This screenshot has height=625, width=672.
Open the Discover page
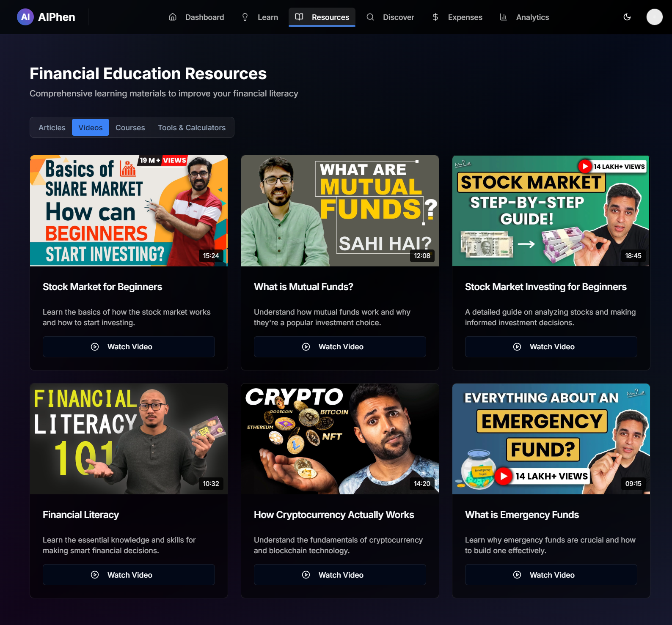click(x=390, y=17)
